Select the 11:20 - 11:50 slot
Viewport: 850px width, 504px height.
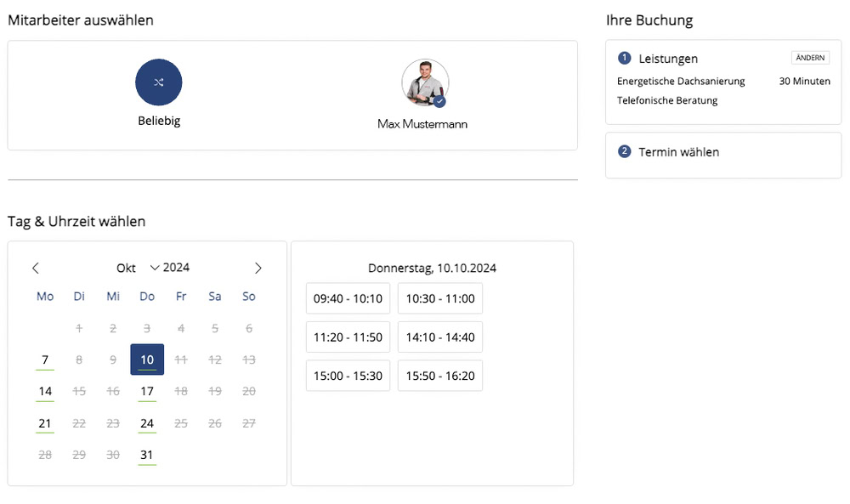pos(348,337)
